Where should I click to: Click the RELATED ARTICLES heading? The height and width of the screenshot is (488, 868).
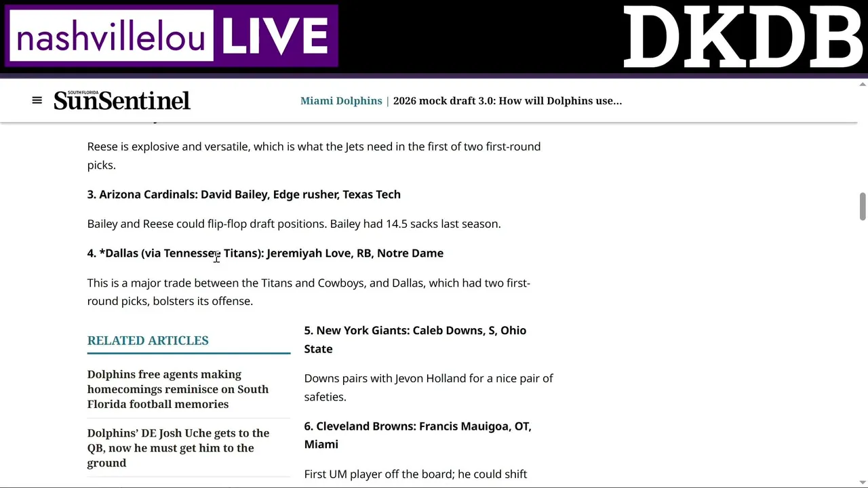point(148,340)
